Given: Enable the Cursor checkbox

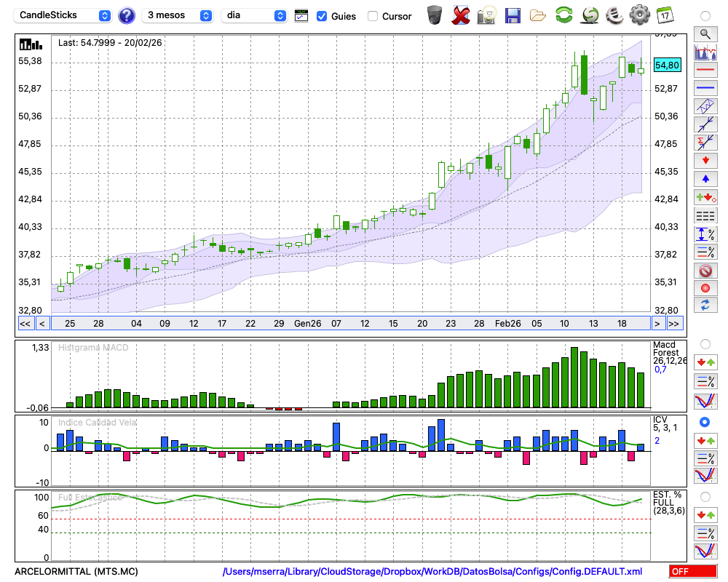Looking at the screenshot, I should coord(373,16).
